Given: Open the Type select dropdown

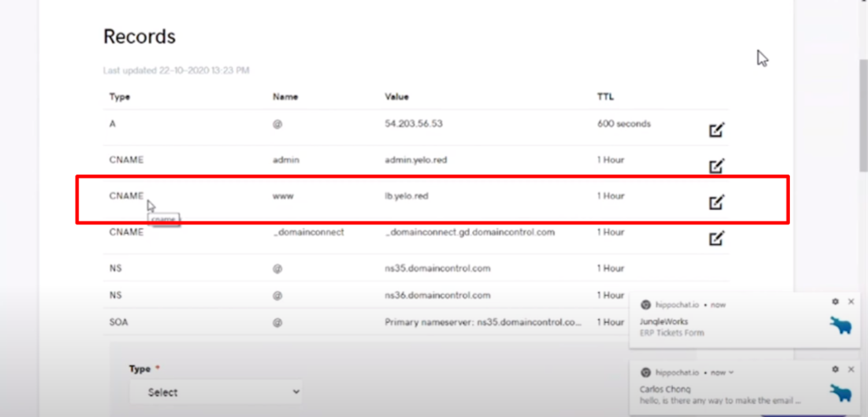Looking at the screenshot, I should coord(215,392).
